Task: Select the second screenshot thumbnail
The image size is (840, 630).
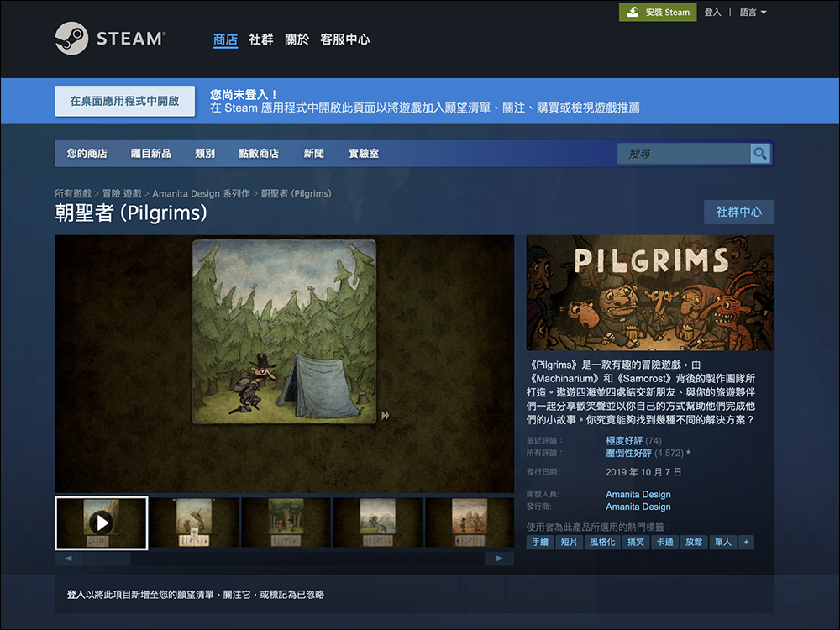Action: click(194, 522)
